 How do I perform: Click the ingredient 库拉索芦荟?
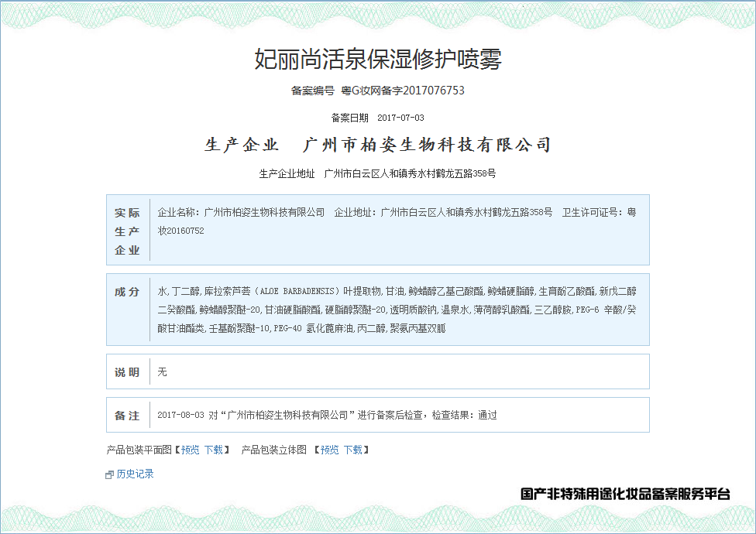228,291
